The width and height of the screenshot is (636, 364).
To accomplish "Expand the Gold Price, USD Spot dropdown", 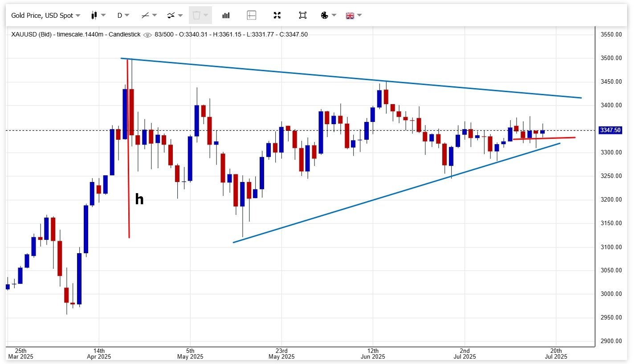I will click(x=45, y=15).
